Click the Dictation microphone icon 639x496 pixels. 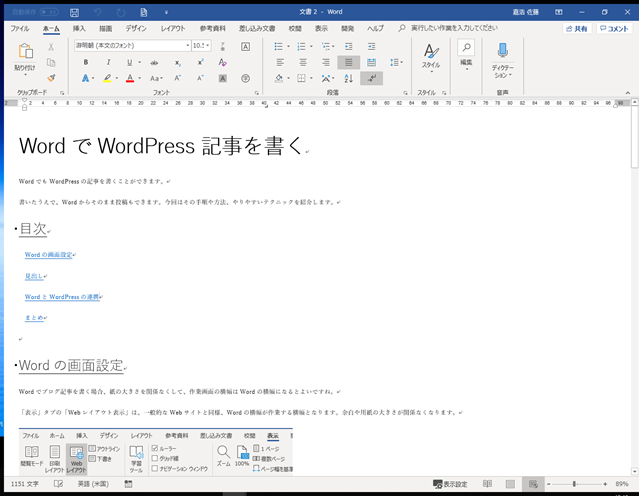[x=502, y=51]
